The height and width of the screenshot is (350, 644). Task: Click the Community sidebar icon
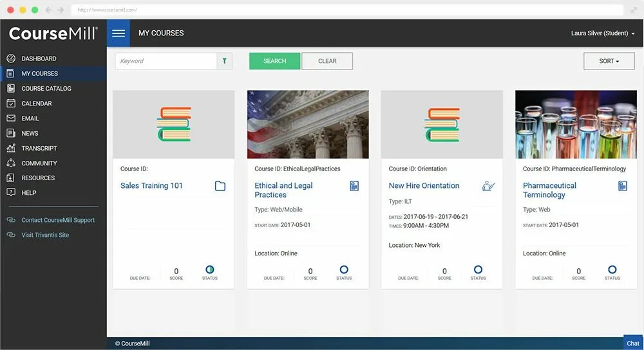(x=11, y=163)
